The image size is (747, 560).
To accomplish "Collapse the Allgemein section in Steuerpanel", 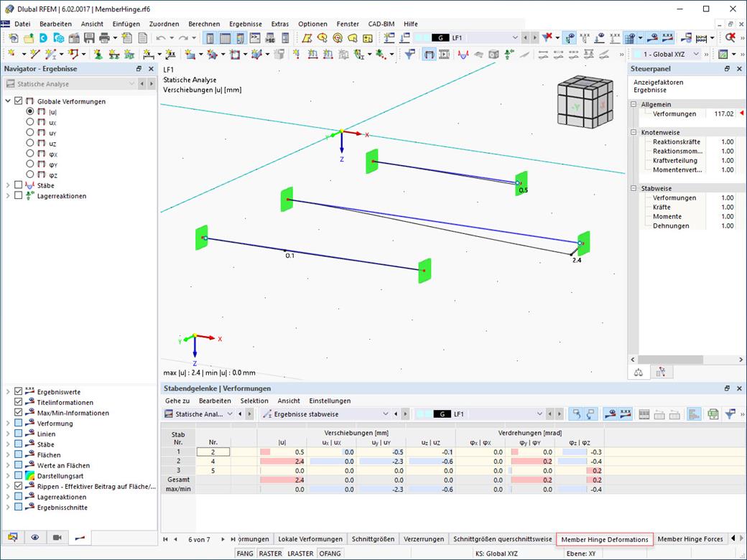I will [x=634, y=104].
